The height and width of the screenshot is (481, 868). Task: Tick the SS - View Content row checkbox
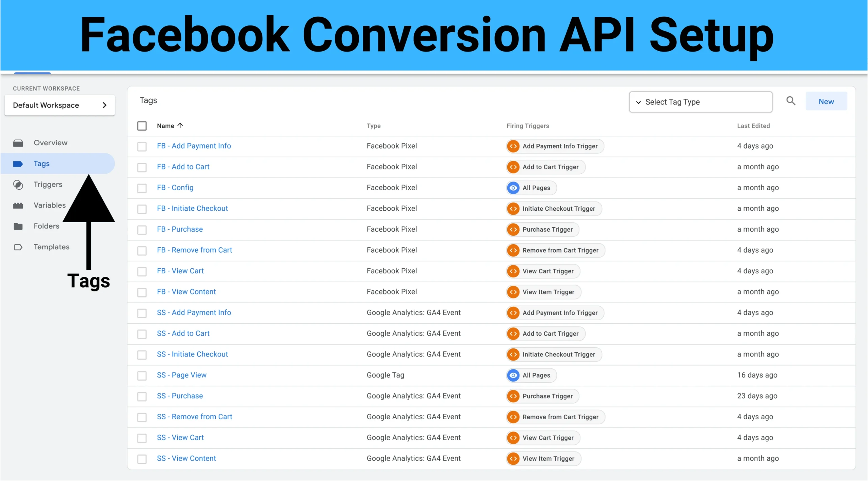142,459
